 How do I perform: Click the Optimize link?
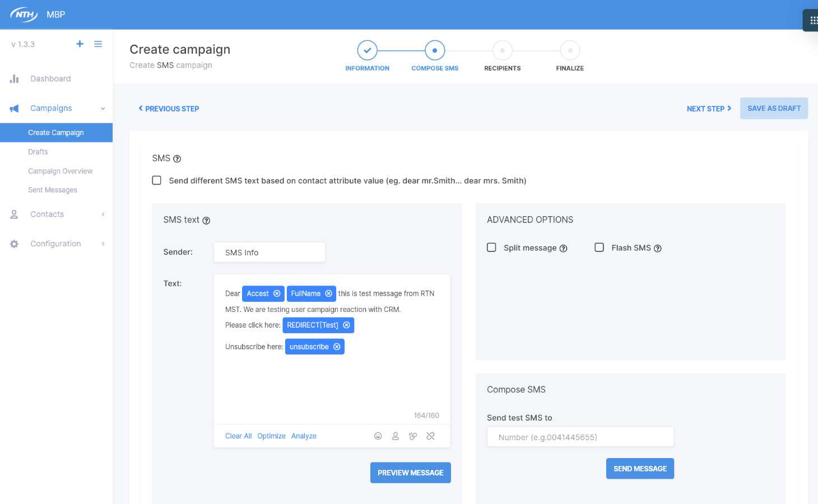[x=271, y=436]
